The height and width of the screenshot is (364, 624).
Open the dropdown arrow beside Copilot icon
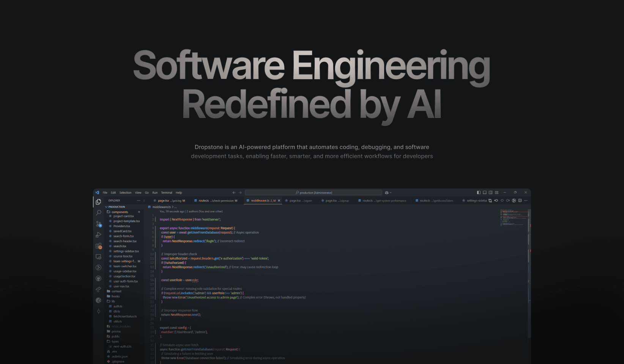pyautogui.click(x=391, y=193)
